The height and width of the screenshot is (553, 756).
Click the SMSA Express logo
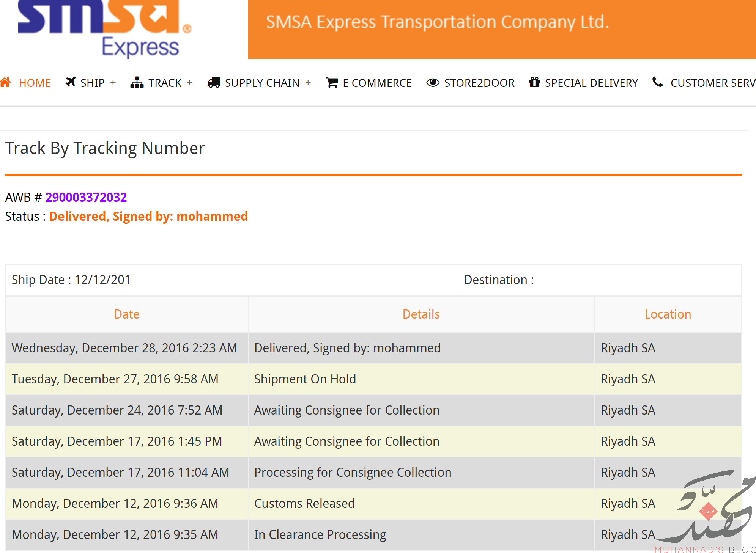105,29
